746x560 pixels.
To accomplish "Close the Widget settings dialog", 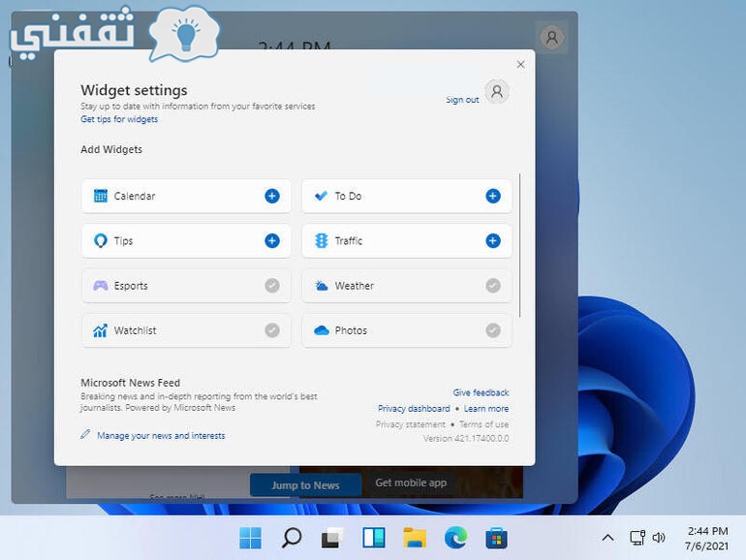I will [520, 64].
